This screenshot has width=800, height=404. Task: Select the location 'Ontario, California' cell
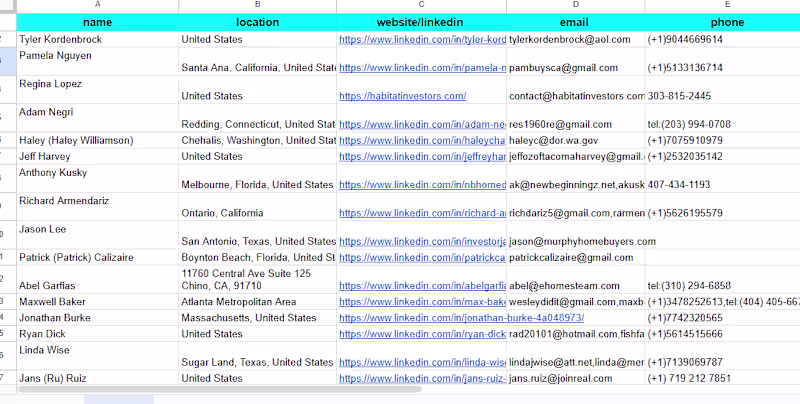click(x=258, y=207)
